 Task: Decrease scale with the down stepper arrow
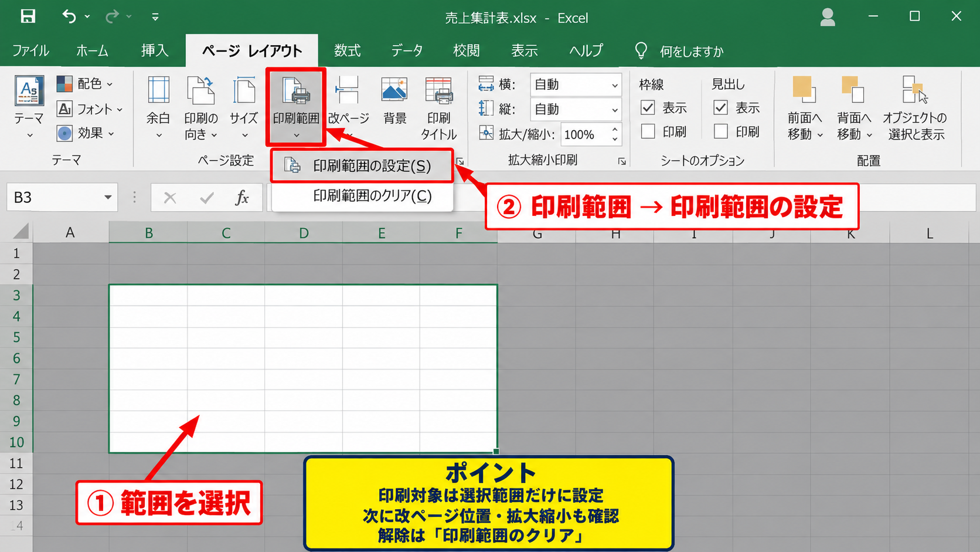coord(615,140)
